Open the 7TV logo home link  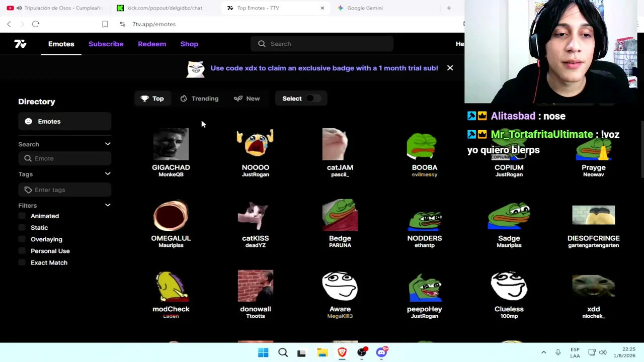coord(20,44)
